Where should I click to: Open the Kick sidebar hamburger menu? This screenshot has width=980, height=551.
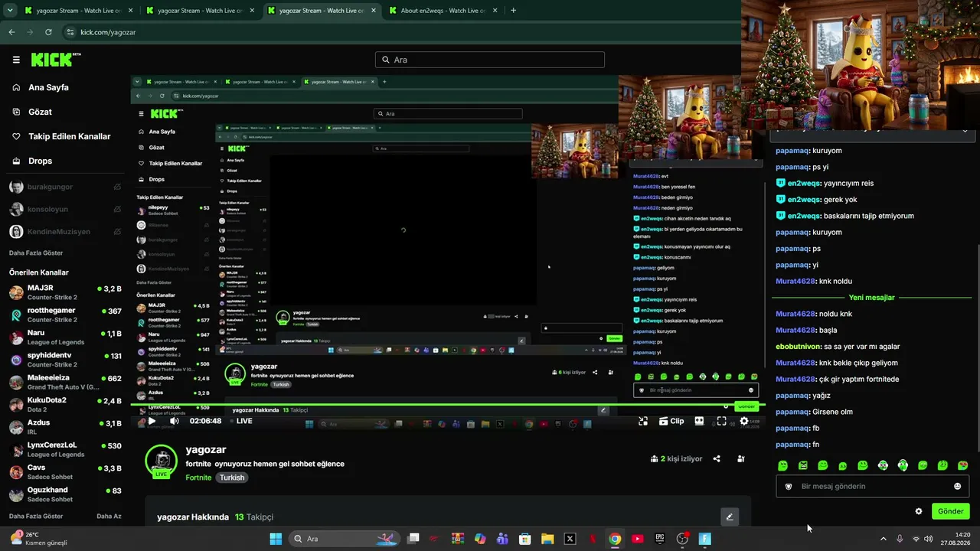(x=16, y=60)
